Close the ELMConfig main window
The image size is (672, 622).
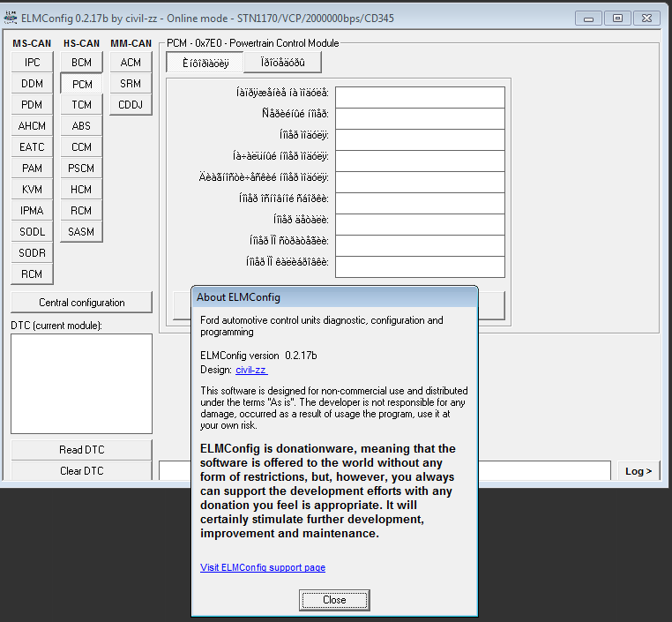pos(646,19)
